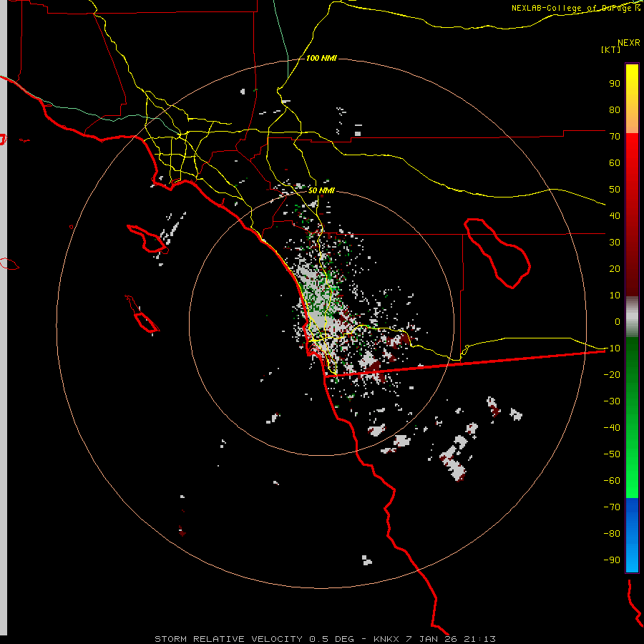Click the positive "90" scale value
This screenshot has width=644, height=644.
pyautogui.click(x=615, y=84)
